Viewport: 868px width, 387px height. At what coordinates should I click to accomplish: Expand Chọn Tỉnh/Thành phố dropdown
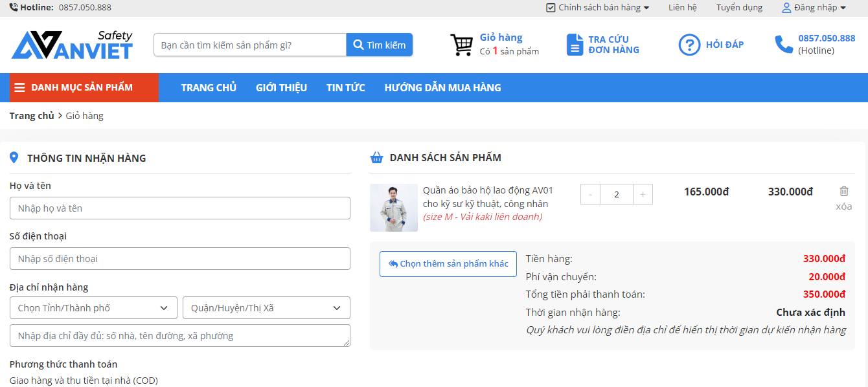(x=93, y=308)
